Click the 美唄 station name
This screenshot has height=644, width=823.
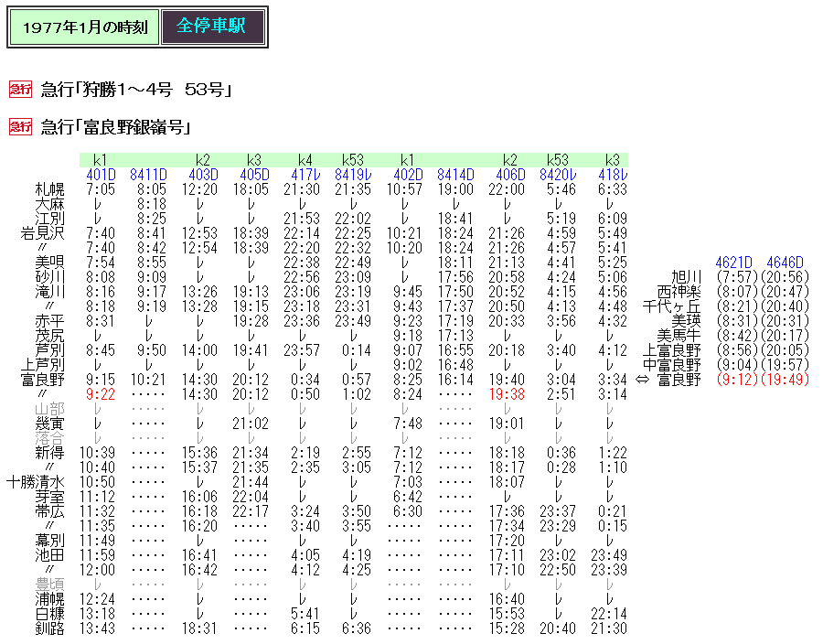[x=50, y=263]
